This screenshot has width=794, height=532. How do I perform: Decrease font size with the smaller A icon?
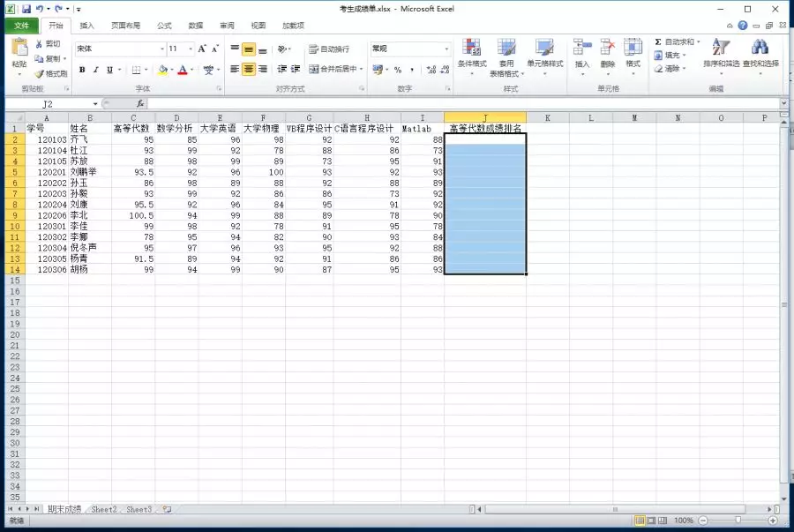(x=215, y=49)
